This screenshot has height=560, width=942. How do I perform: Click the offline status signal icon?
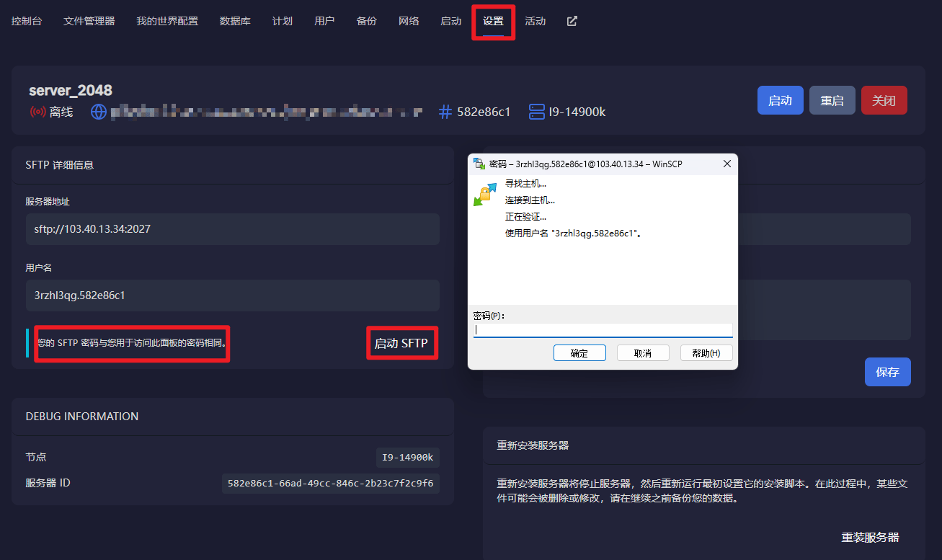(x=37, y=112)
